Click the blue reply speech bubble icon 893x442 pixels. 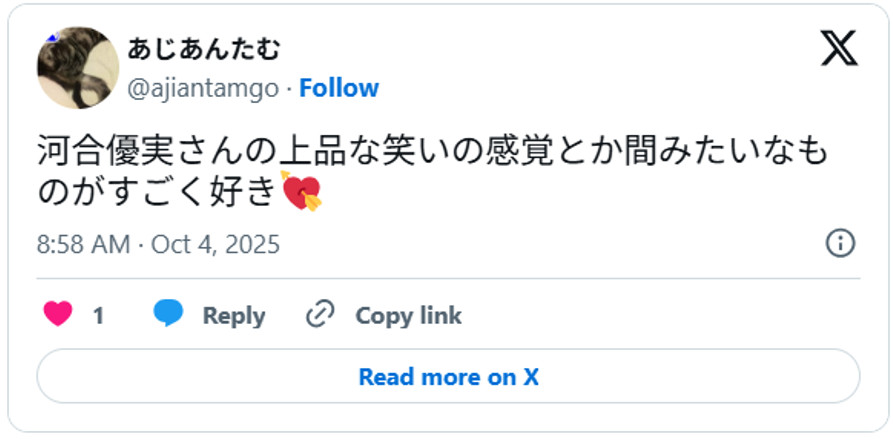(x=168, y=314)
